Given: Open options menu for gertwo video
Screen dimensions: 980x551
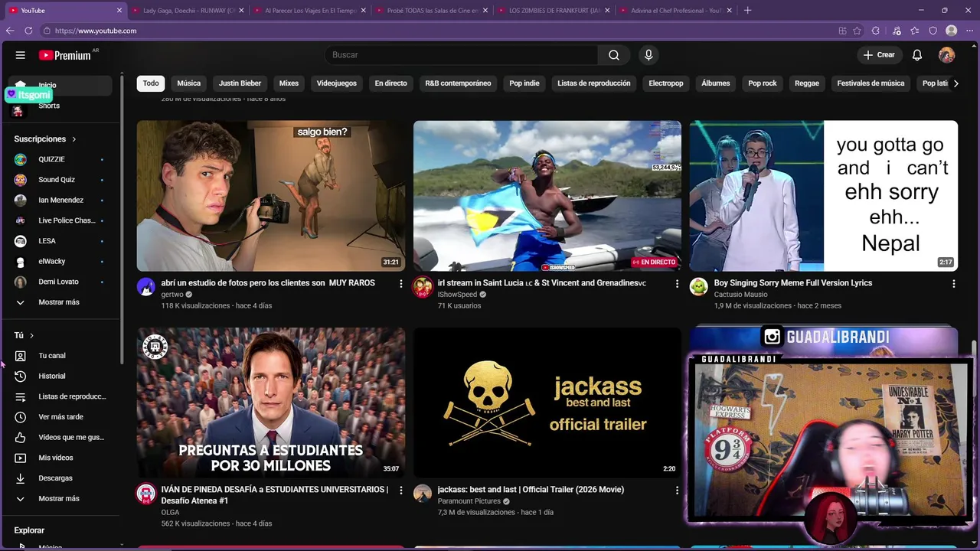Looking at the screenshot, I should click(x=400, y=283).
